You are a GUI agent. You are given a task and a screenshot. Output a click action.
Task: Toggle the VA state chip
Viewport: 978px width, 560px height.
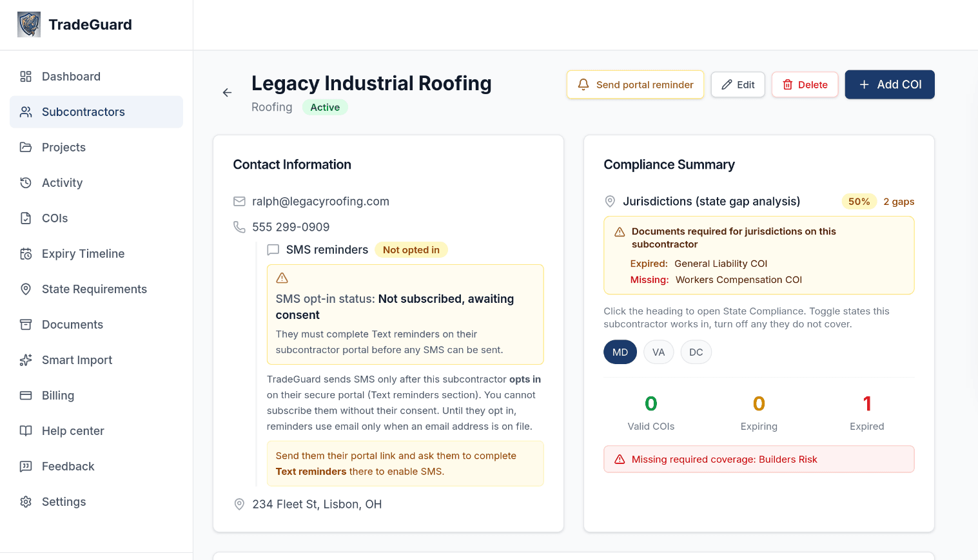(658, 352)
